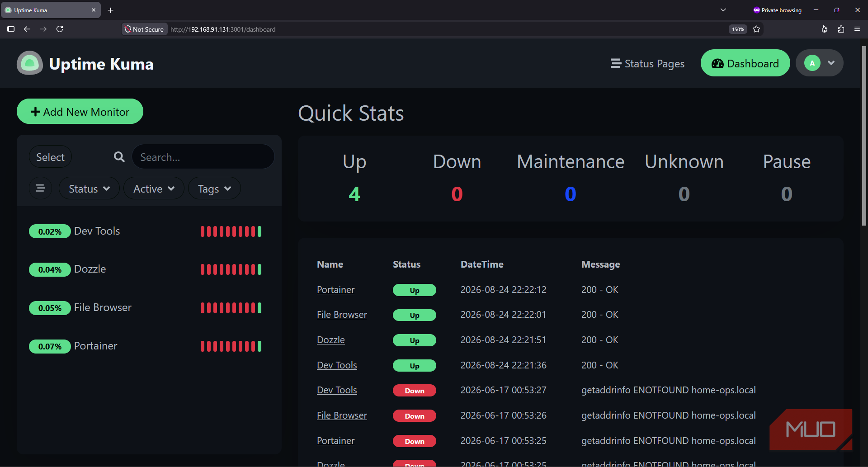Click the search magnifier icon in monitor list

[119, 157]
